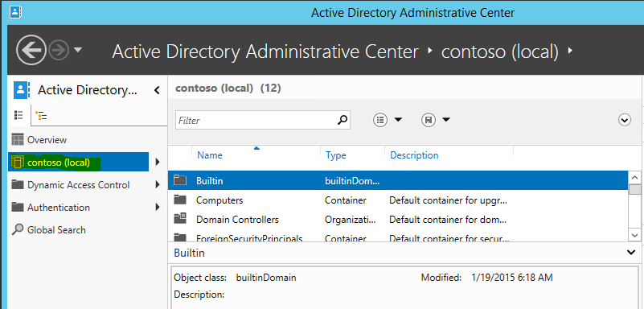The height and width of the screenshot is (309, 644).
Task: Select Dynamic Access Control node
Action: pos(78,185)
